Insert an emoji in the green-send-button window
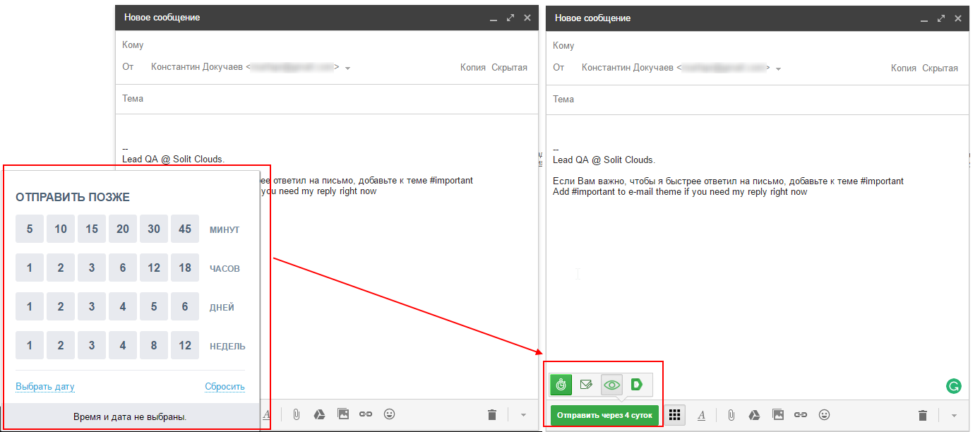The width and height of the screenshot is (980, 432). (x=824, y=415)
